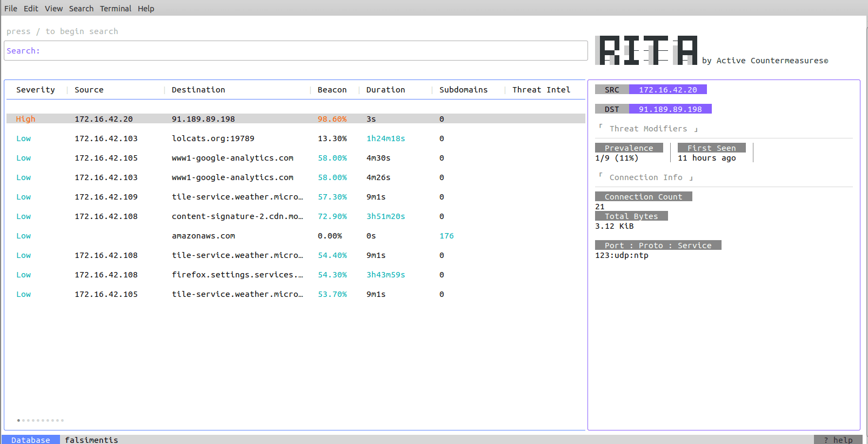Screen dimensions: 868x444
Task: Click the 1h24m18s duration value
Action: pyautogui.click(x=386, y=138)
